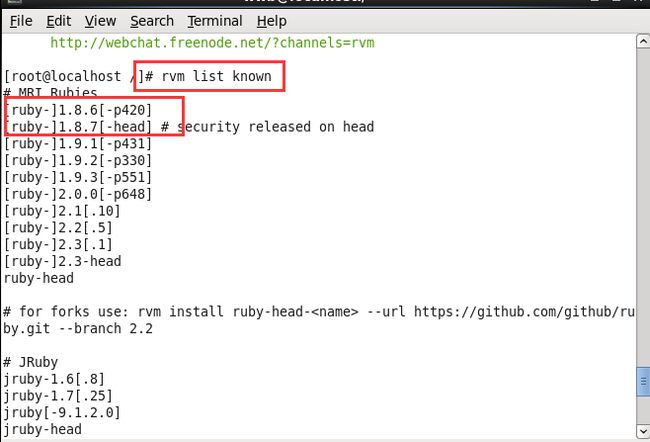This screenshot has width=650, height=442.
Task: Open the Terminal menu
Action: [215, 21]
